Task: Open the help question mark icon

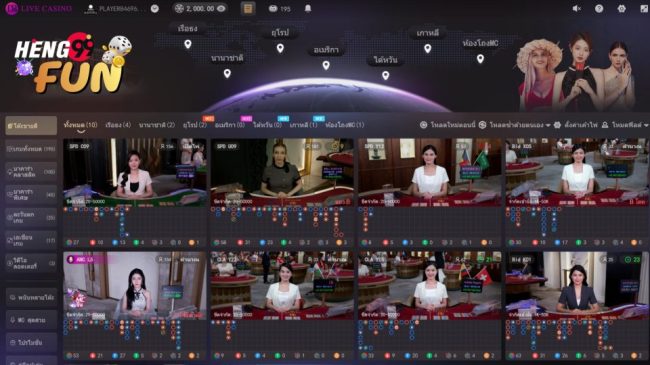Action: pos(599,9)
